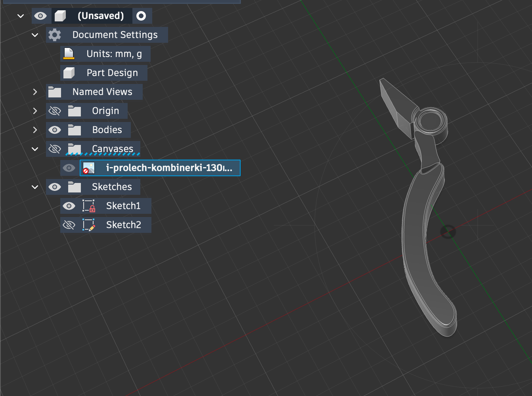Hide Sketch1 using its eye icon
This screenshot has width=532, height=396.
coord(69,206)
